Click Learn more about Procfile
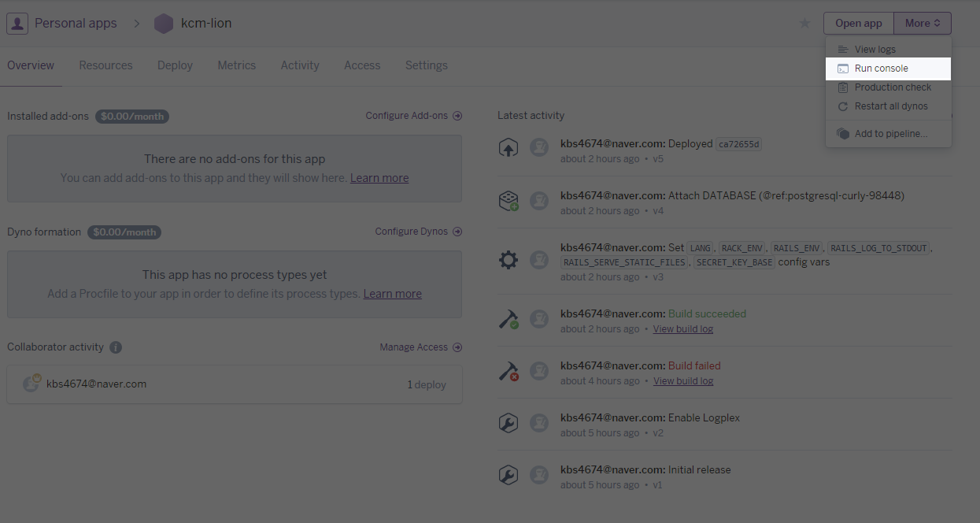The width and height of the screenshot is (980, 523). [x=392, y=294]
